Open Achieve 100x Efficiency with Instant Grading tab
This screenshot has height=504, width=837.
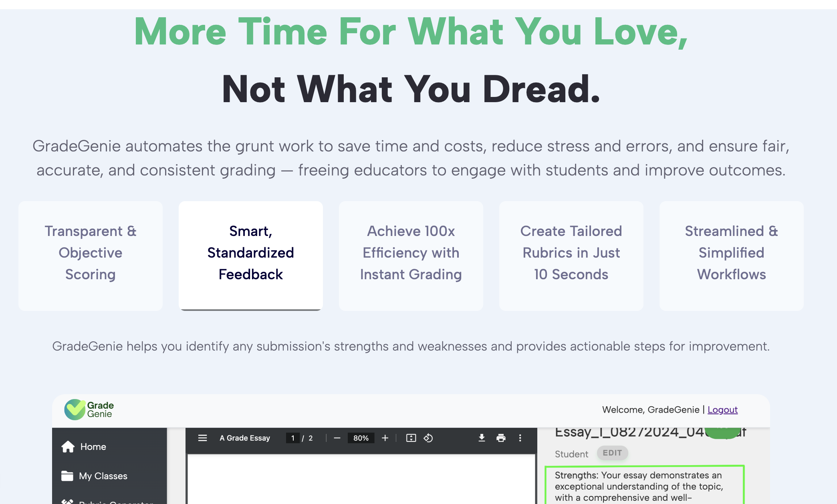(411, 256)
